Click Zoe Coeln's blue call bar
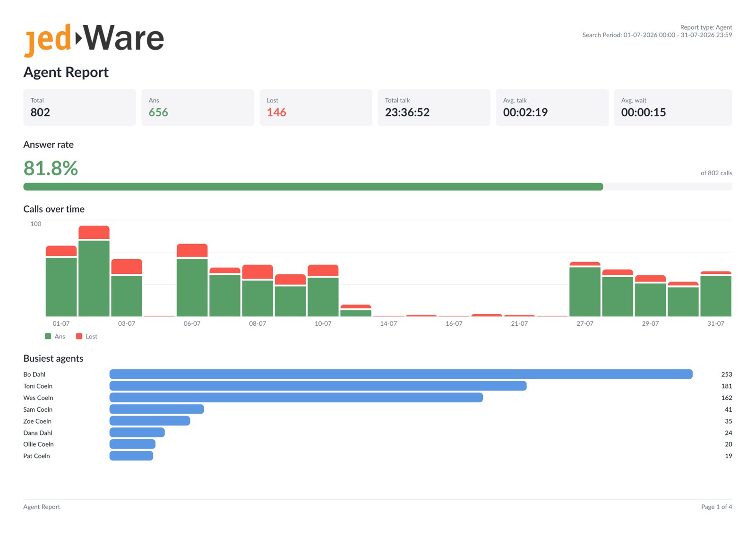756x534 pixels. tap(150, 421)
